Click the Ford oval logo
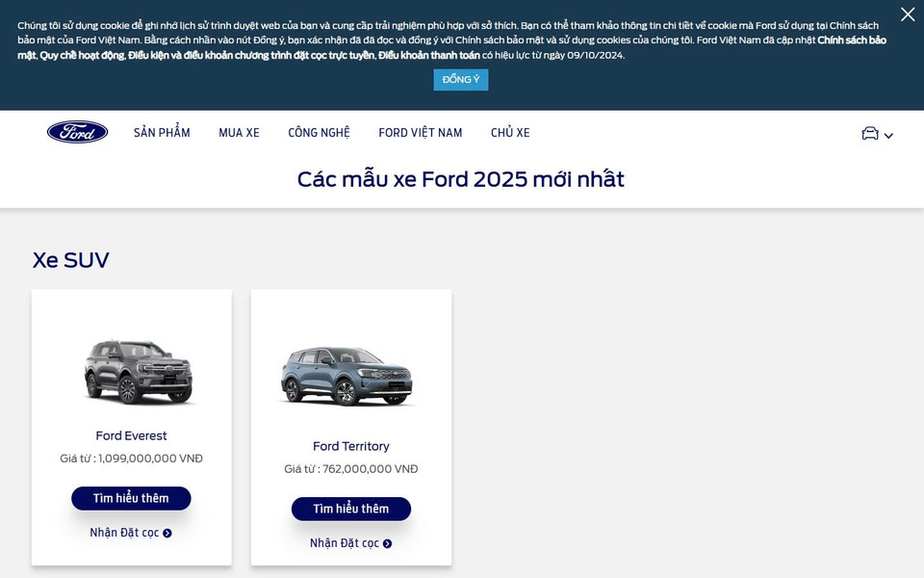Viewport: 924px width, 578px height. point(78,133)
